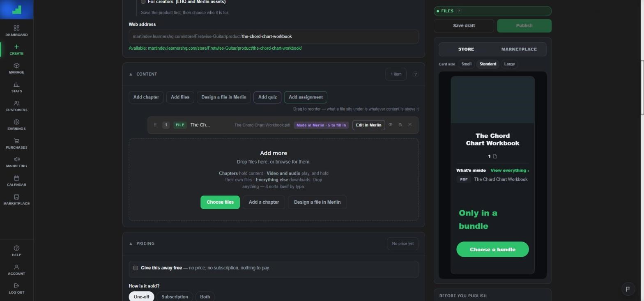Check Give this away free
The height and width of the screenshot is (301, 644).
(x=136, y=268)
